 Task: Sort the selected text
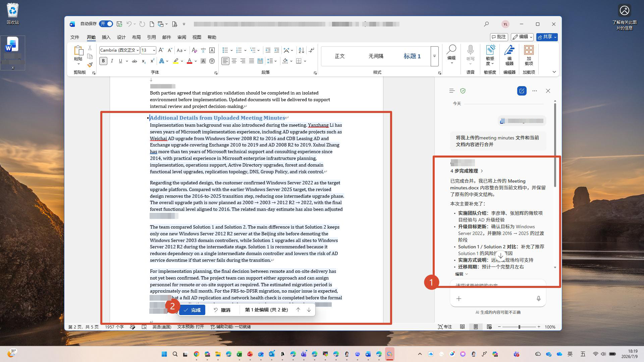coord(302,50)
